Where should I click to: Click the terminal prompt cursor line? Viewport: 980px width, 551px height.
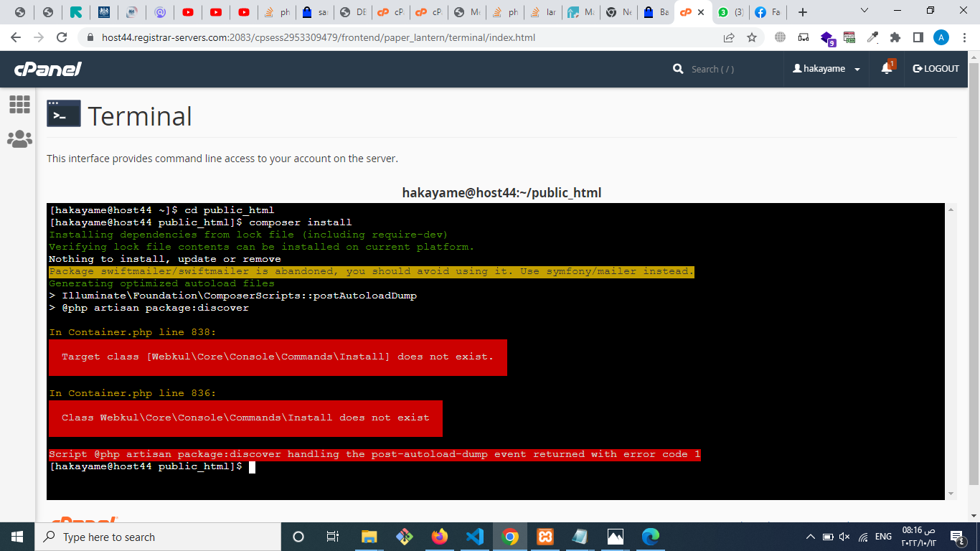coord(152,466)
